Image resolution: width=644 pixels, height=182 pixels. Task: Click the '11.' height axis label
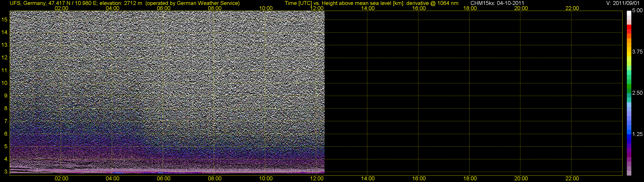(5, 70)
